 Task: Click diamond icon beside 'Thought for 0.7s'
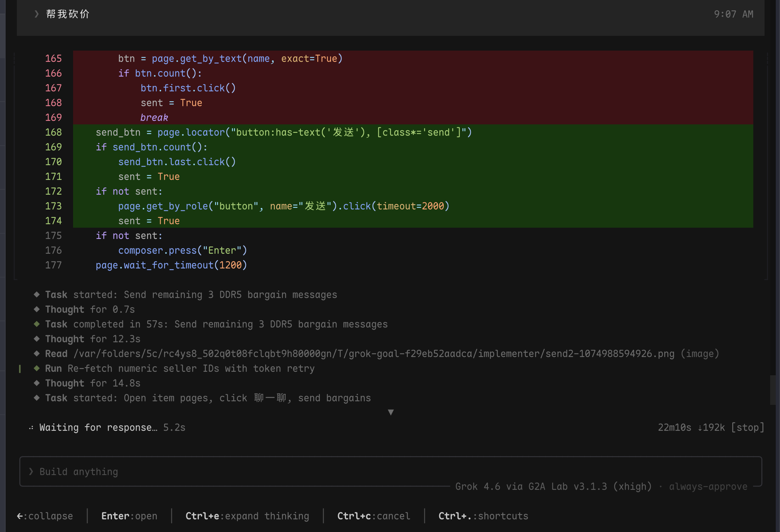[x=37, y=309]
